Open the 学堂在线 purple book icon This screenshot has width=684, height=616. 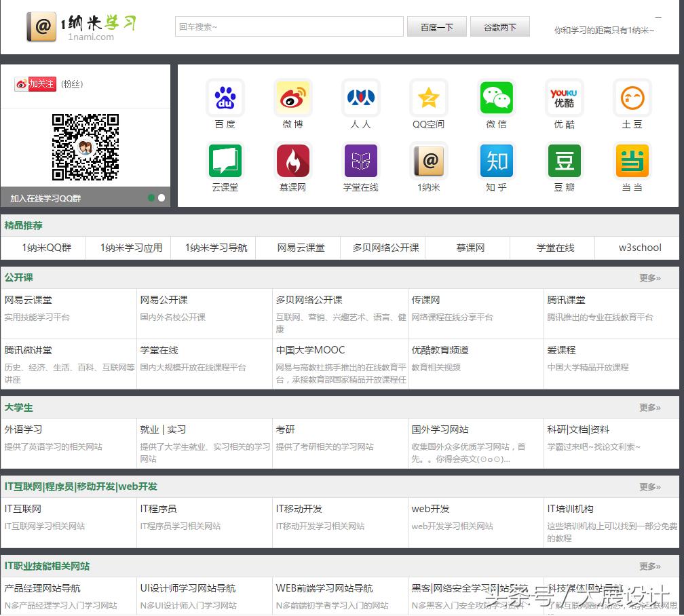pyautogui.click(x=360, y=161)
